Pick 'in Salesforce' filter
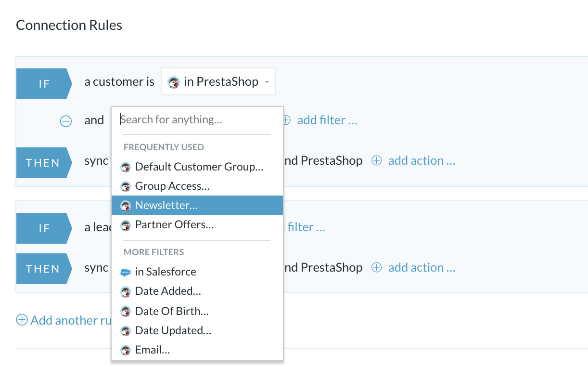Image resolution: width=588 pixels, height=367 pixels. click(197, 272)
